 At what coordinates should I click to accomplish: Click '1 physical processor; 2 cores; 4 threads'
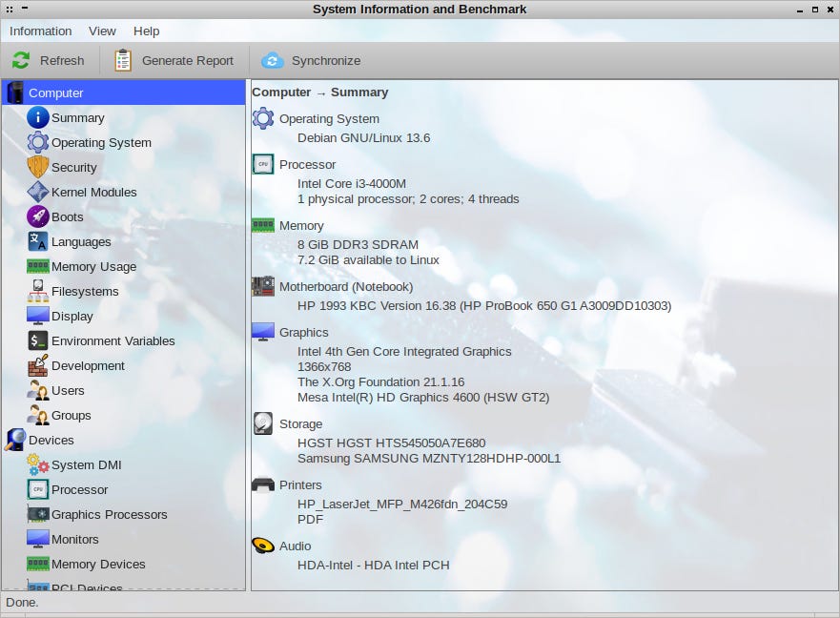pos(408,199)
